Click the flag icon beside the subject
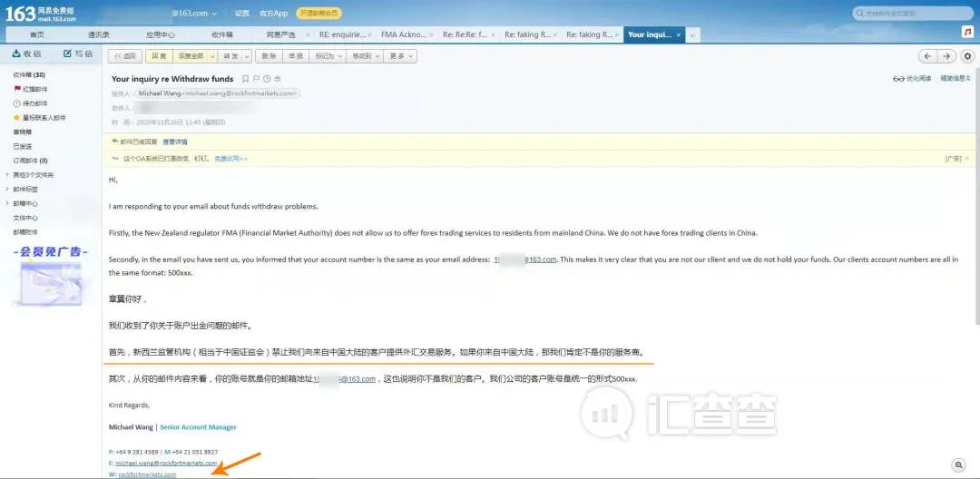This screenshot has width=980, height=479. click(256, 79)
